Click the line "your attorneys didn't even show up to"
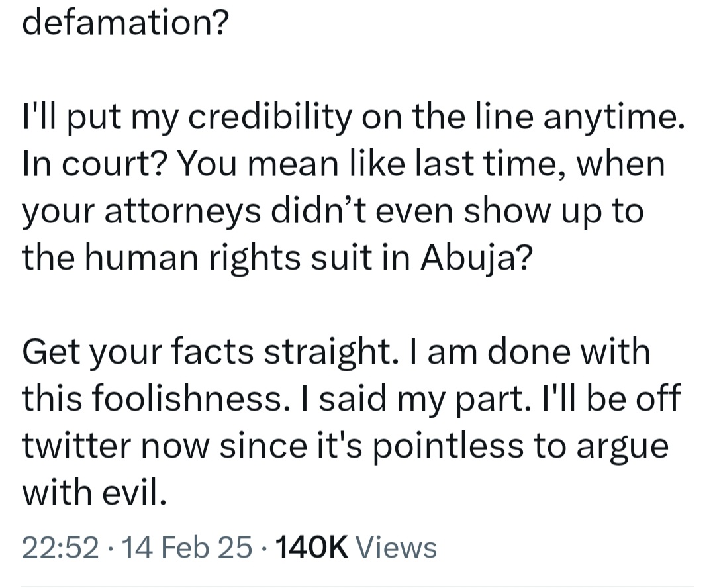The width and height of the screenshot is (715, 588). (333, 211)
